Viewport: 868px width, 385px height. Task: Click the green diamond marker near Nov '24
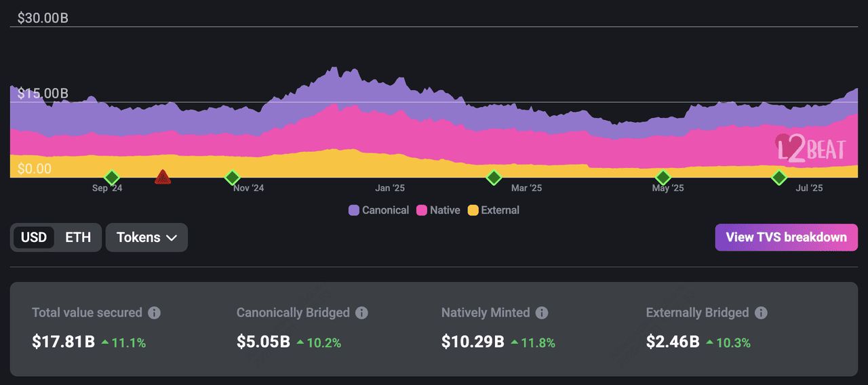tap(233, 178)
